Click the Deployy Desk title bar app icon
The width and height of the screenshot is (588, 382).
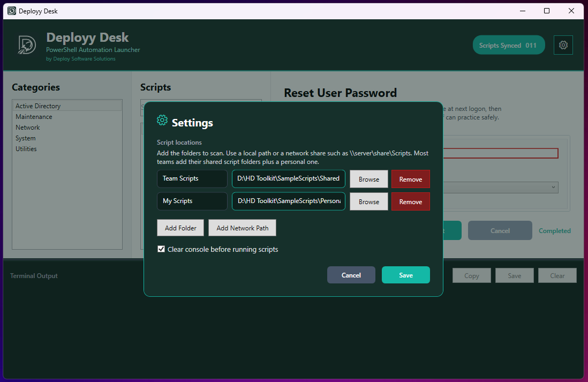click(x=12, y=11)
